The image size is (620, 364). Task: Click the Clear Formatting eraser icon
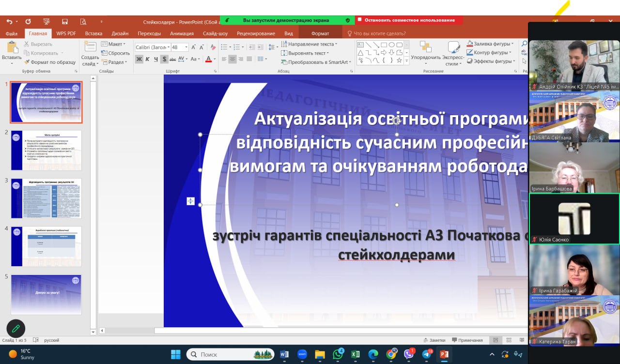click(x=212, y=47)
